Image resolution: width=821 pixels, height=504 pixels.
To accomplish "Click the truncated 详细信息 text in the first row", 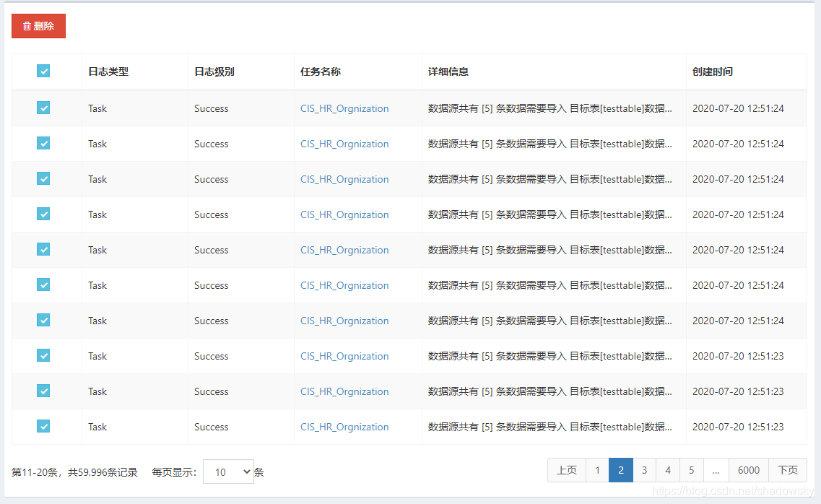I will pyautogui.click(x=549, y=108).
